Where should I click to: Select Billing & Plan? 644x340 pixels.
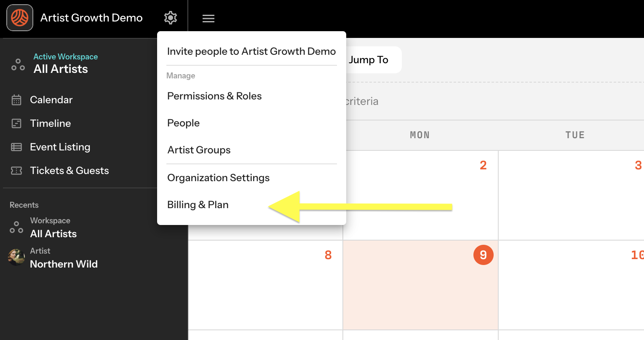click(x=198, y=205)
